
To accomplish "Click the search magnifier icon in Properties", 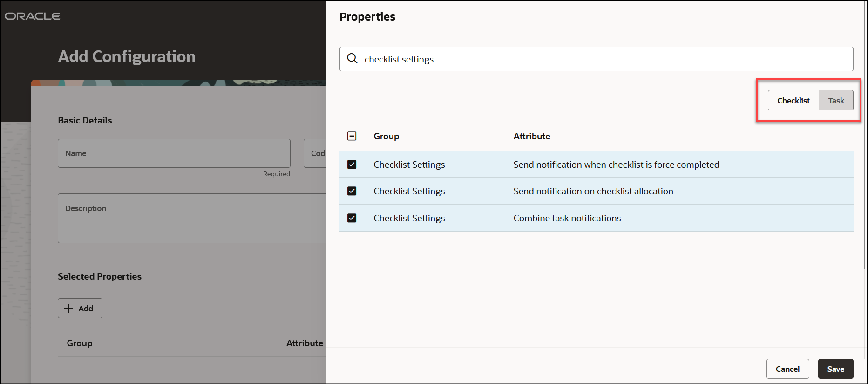I will click(x=353, y=59).
